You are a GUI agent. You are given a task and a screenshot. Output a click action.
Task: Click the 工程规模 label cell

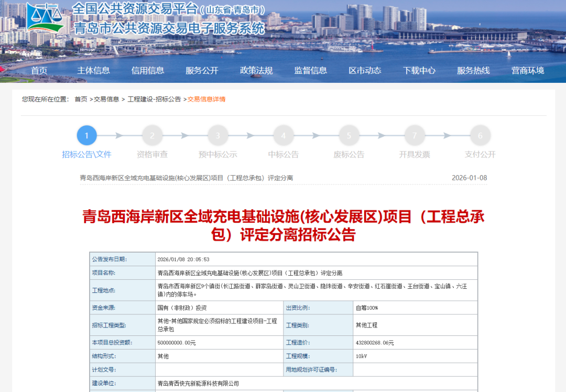click(x=318, y=356)
